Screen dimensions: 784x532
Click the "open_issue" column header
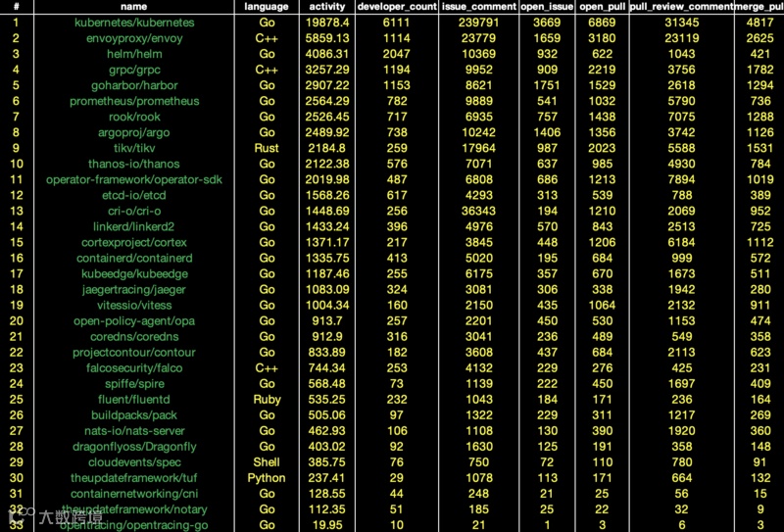point(547,7)
